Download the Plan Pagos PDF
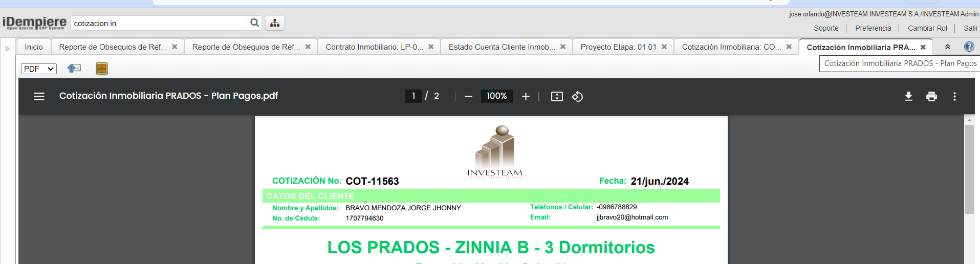The height and width of the screenshot is (264, 980). click(x=908, y=96)
